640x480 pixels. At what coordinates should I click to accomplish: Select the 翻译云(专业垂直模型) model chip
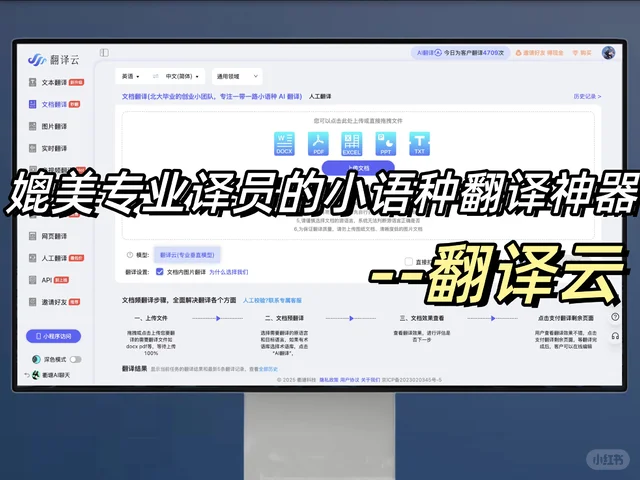(x=187, y=255)
